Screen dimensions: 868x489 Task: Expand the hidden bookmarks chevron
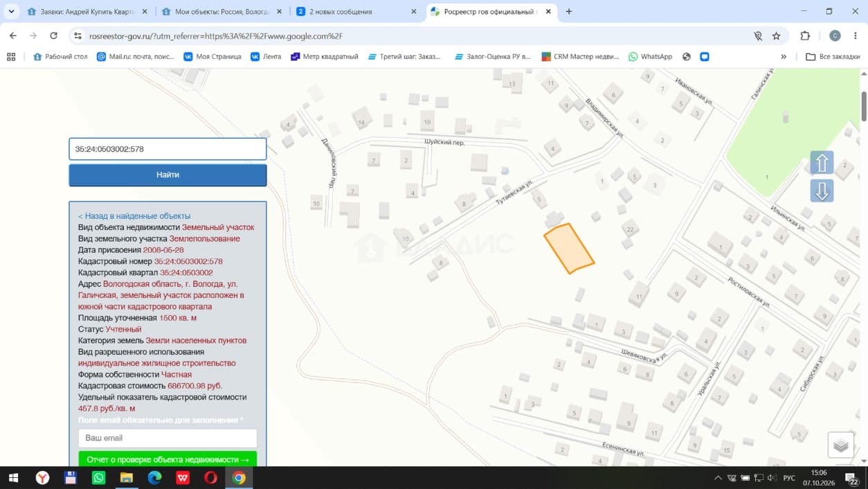pos(784,57)
